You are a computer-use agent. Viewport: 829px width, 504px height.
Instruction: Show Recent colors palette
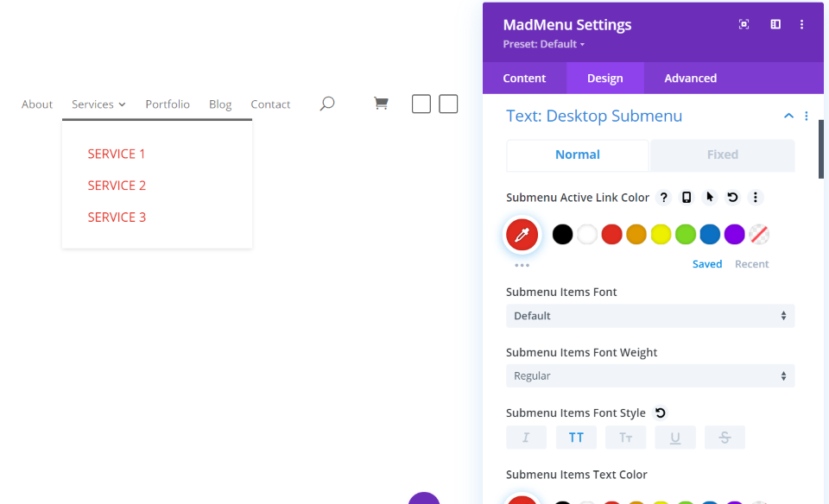click(751, 264)
